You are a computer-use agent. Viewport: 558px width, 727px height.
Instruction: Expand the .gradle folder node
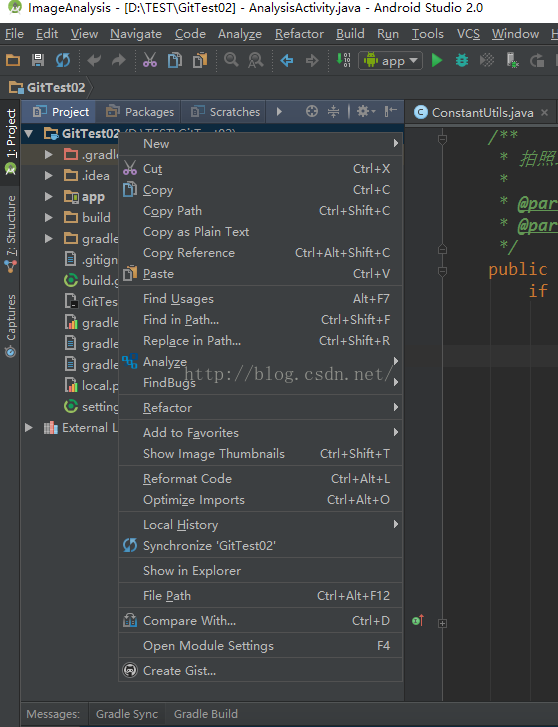[48, 154]
